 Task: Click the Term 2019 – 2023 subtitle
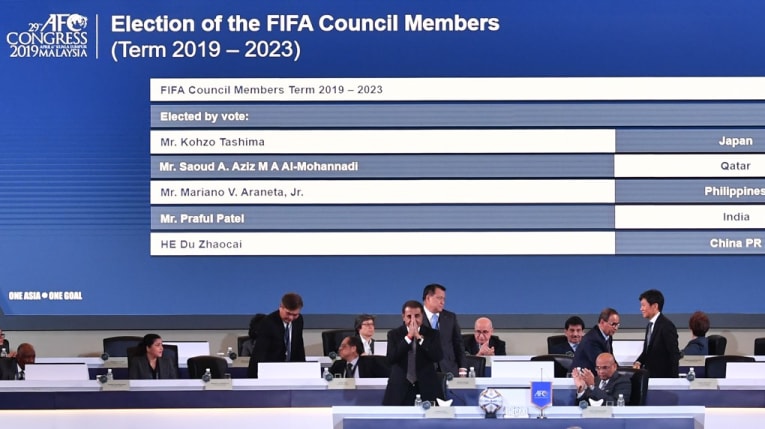(x=205, y=50)
